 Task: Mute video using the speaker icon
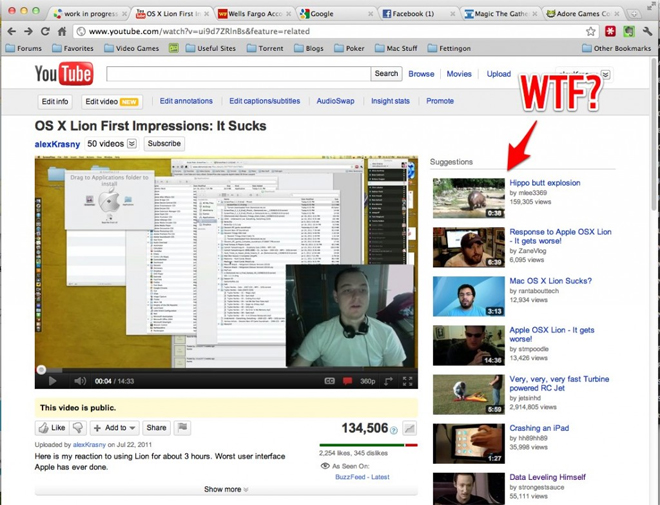(x=80, y=381)
